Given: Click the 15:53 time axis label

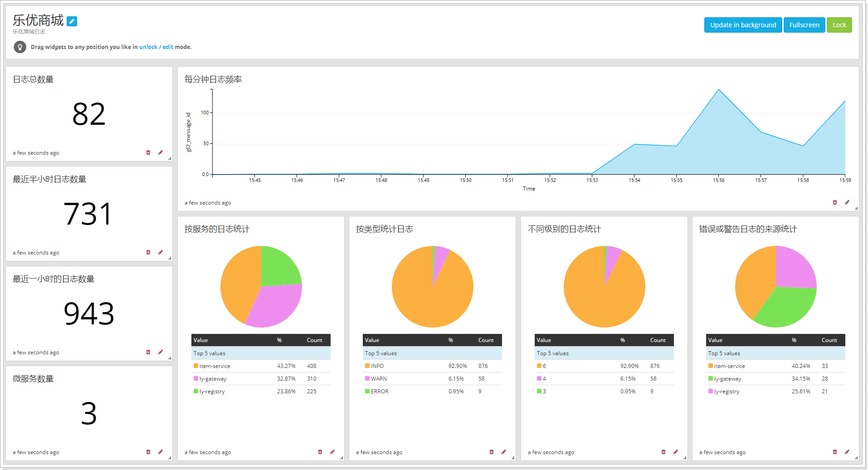Looking at the screenshot, I should tap(592, 180).
